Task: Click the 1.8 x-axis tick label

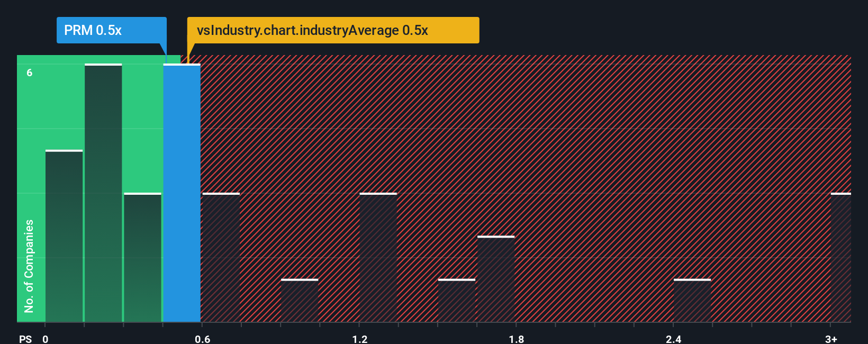Action: pyautogui.click(x=517, y=339)
